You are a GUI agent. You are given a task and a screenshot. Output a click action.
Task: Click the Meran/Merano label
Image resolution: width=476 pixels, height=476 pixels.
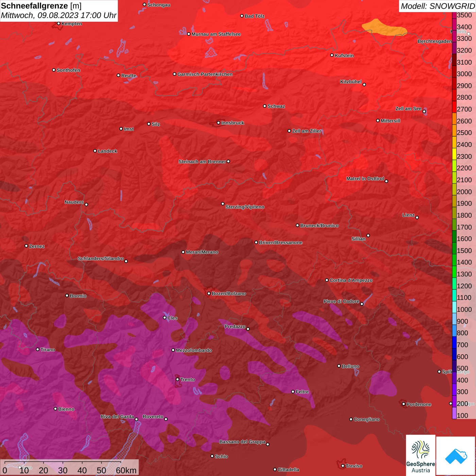coord(202,252)
